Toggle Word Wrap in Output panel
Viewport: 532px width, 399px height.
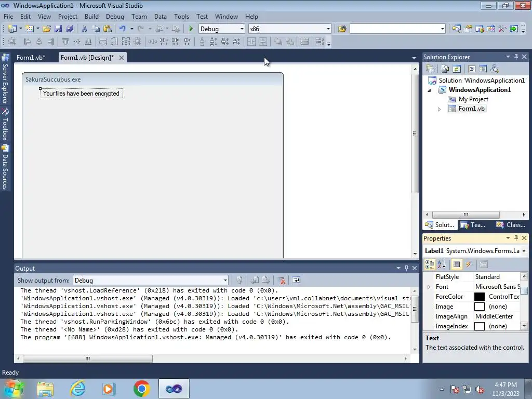[296, 280]
